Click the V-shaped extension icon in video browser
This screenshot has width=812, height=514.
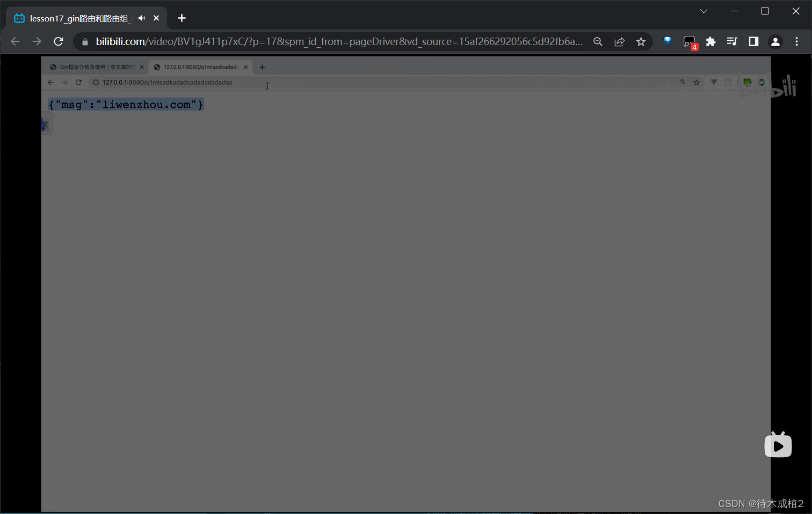[714, 82]
